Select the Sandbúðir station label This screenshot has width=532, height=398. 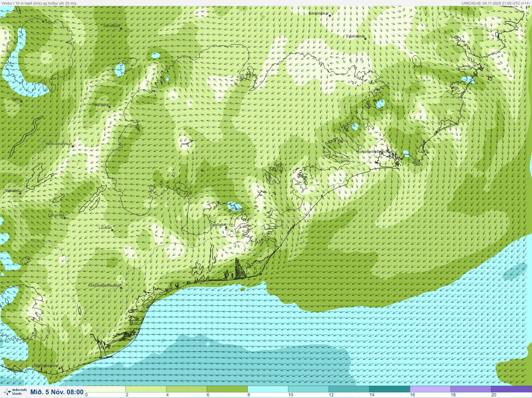(111, 26)
